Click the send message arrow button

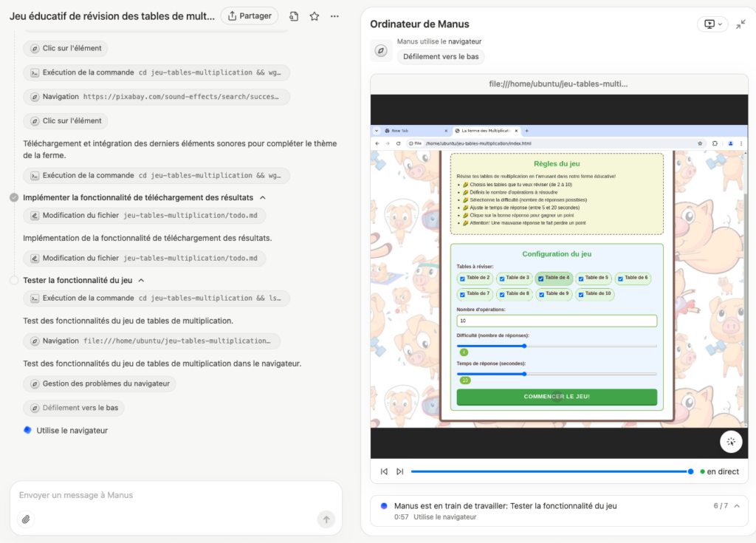(x=326, y=519)
